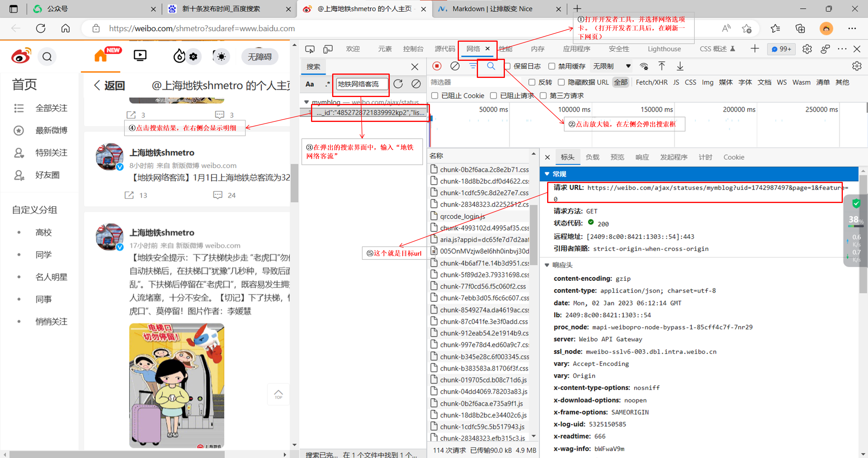868x458 pixels.
Task: Toggle match case Aa button
Action: tap(310, 84)
